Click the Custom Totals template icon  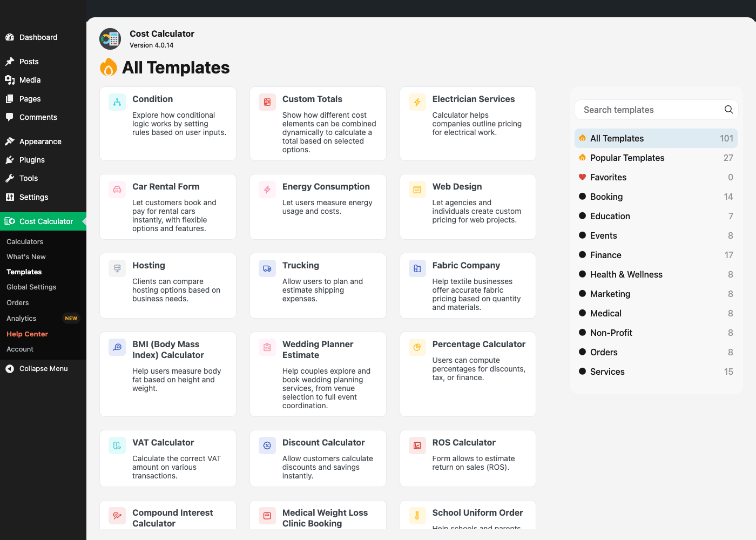click(267, 102)
